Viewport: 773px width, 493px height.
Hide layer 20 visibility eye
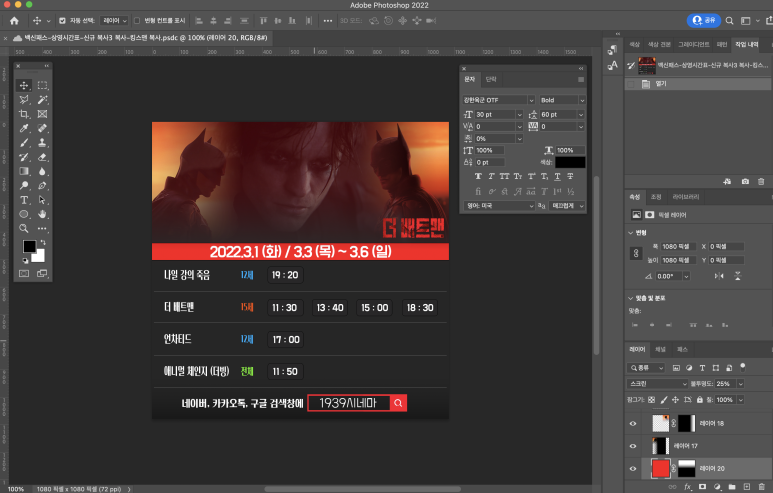(x=633, y=468)
